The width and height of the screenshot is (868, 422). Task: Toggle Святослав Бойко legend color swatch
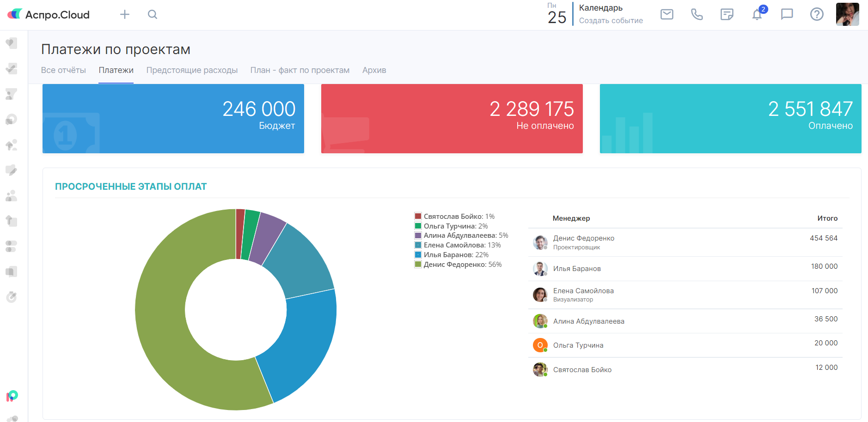(x=418, y=217)
